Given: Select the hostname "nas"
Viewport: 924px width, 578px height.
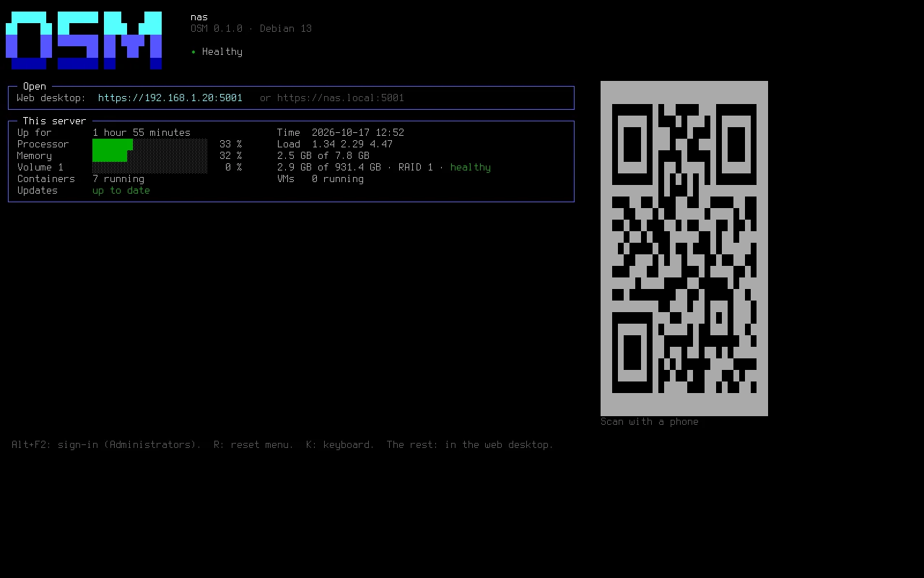Looking at the screenshot, I should pyautogui.click(x=199, y=17).
